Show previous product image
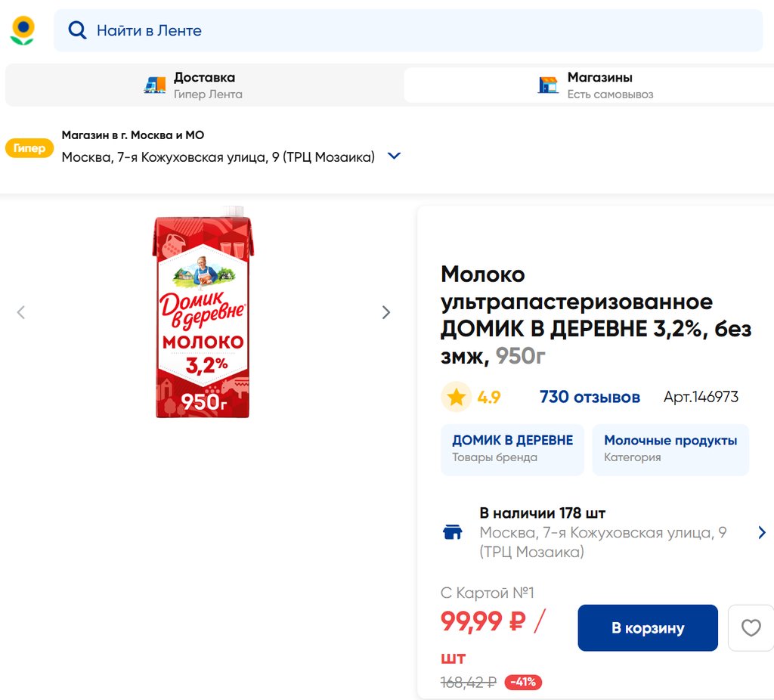774x700 pixels. tap(21, 312)
